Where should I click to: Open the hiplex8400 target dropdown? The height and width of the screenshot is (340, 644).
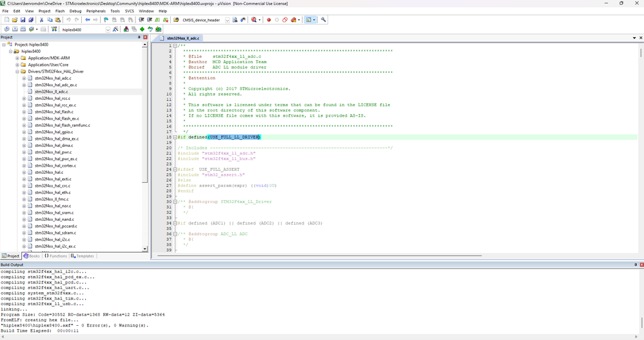tap(108, 30)
